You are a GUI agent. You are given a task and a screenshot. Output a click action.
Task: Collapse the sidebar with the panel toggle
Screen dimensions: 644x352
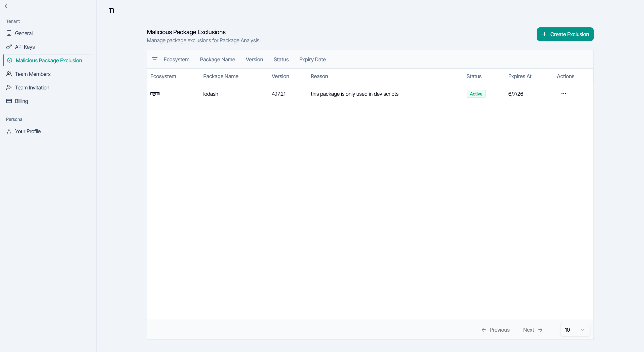[x=111, y=11]
